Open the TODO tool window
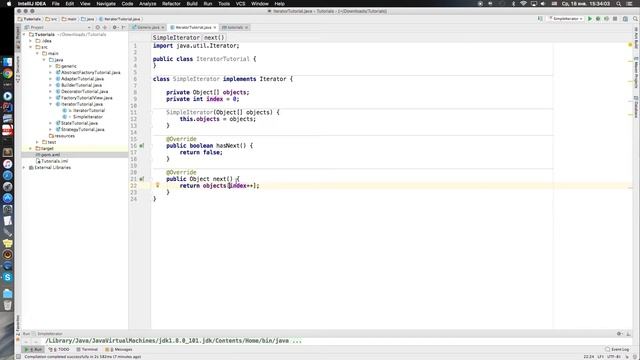This screenshot has height=360, width=640. (59, 349)
